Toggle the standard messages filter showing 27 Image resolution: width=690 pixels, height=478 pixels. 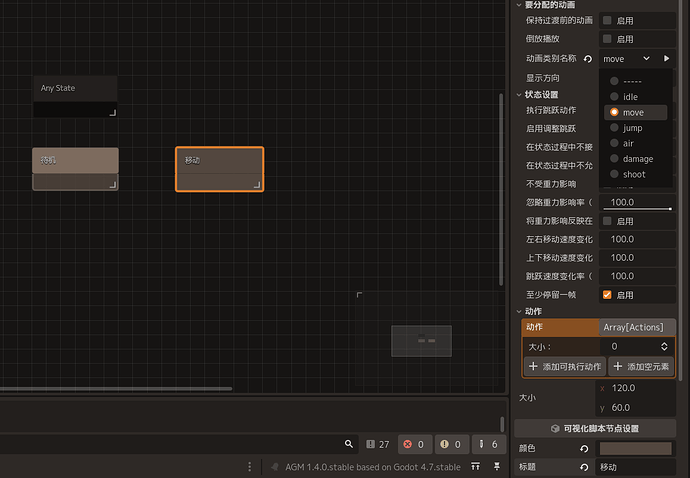(378, 445)
